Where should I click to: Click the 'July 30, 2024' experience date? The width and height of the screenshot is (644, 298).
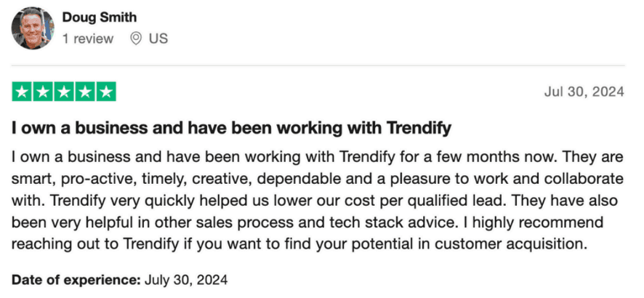pyautogui.click(x=186, y=281)
